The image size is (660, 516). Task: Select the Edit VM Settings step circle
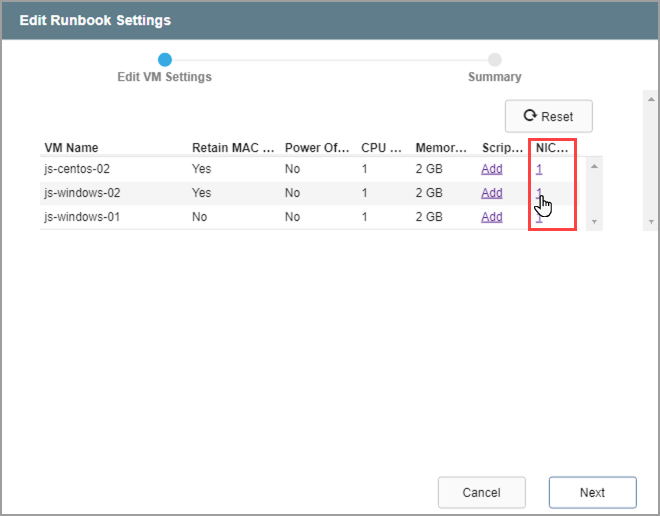coord(165,60)
